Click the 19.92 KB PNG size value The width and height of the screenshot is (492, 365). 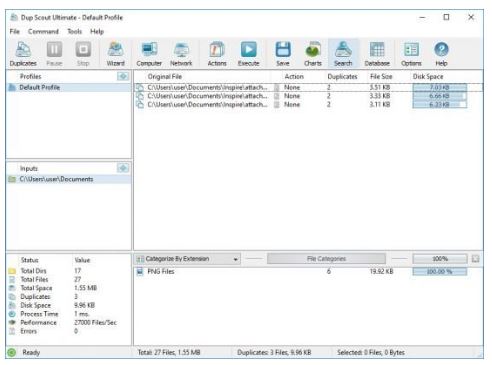click(381, 272)
